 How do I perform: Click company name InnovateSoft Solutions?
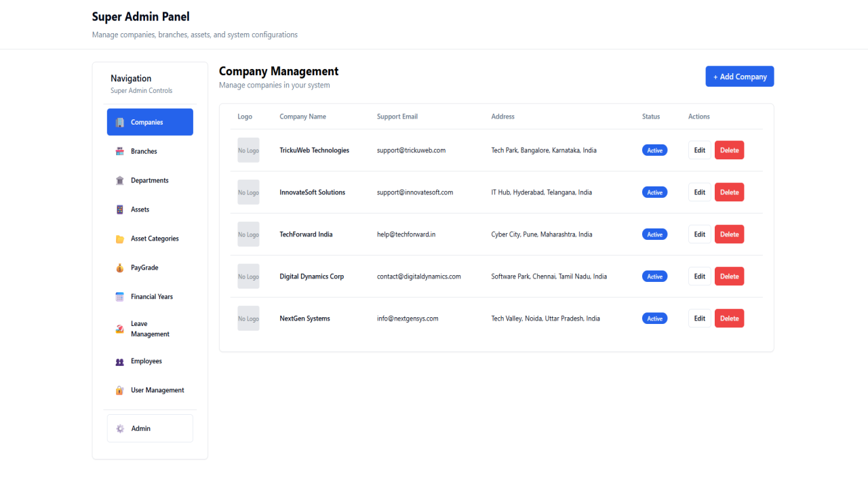click(313, 192)
